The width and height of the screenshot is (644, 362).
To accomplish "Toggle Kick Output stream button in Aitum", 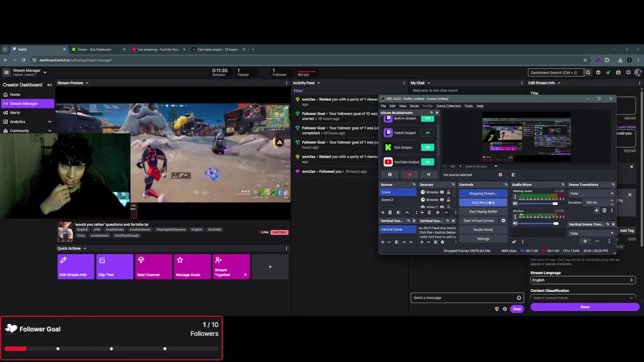I will (x=428, y=147).
